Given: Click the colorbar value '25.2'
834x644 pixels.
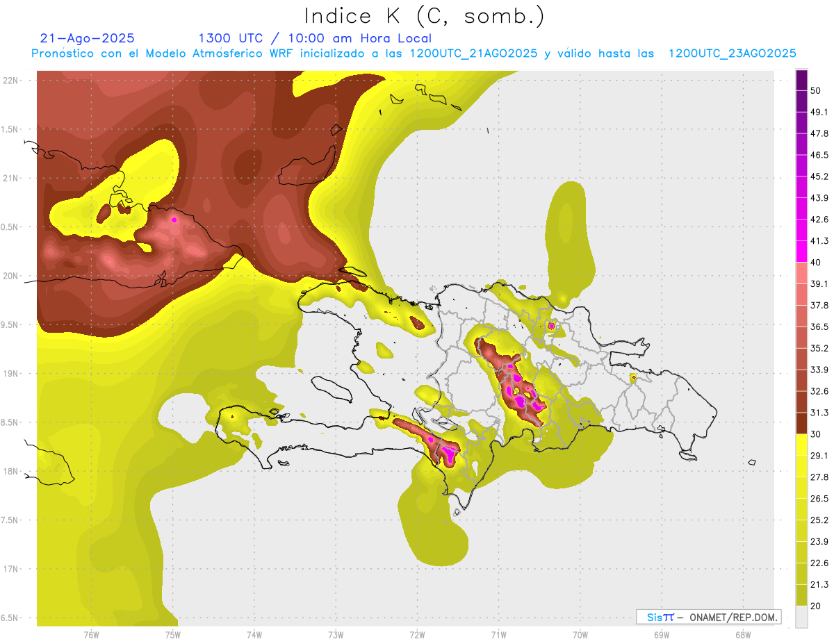Looking at the screenshot, I should pos(819,520).
